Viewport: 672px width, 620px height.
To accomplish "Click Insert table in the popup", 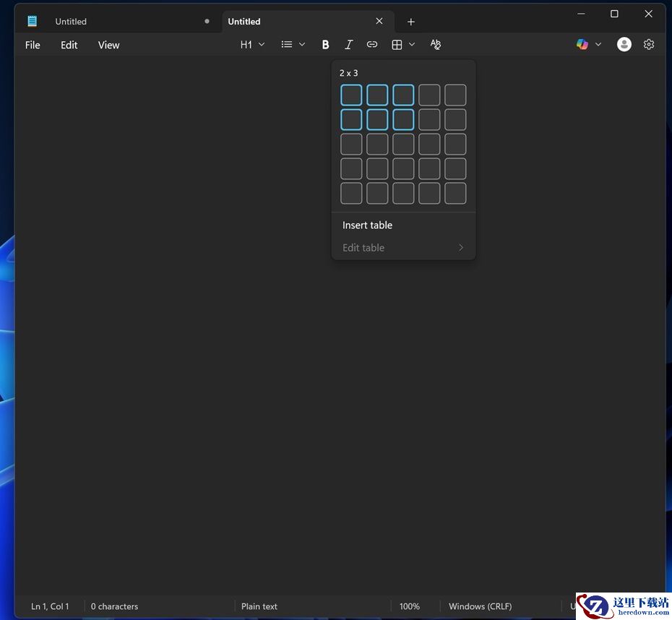I will pyautogui.click(x=367, y=225).
